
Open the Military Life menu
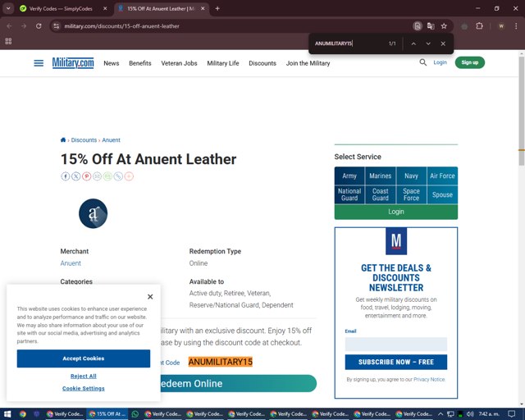tap(223, 63)
